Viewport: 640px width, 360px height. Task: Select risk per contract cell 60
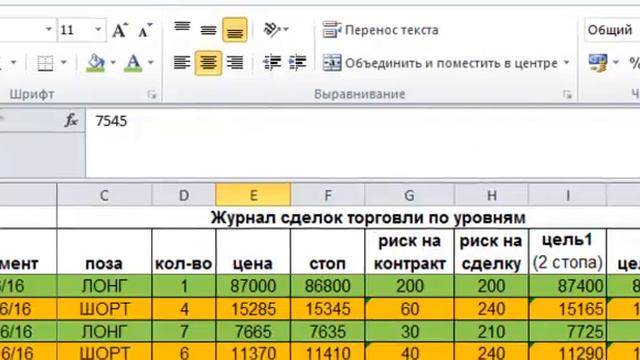point(409,309)
